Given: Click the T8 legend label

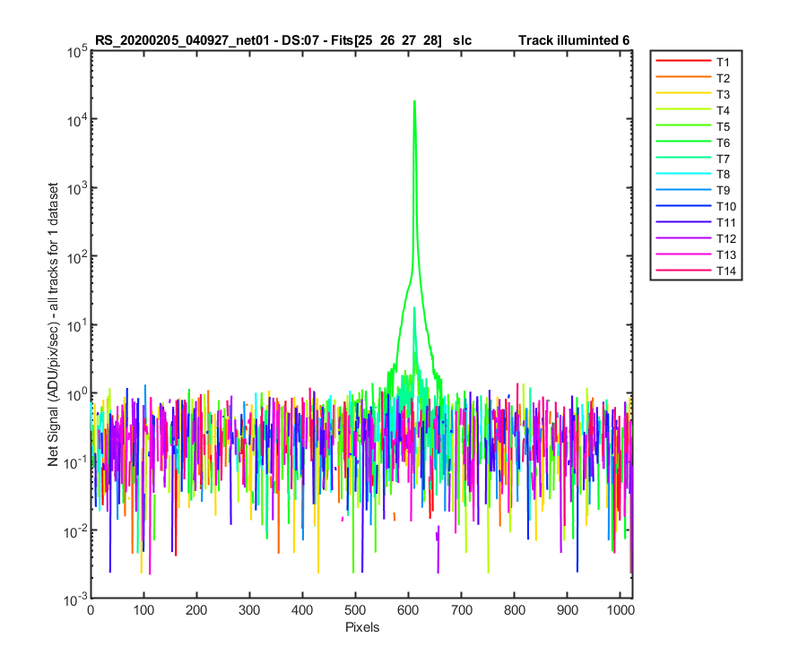Looking at the screenshot, I should 723,175.
